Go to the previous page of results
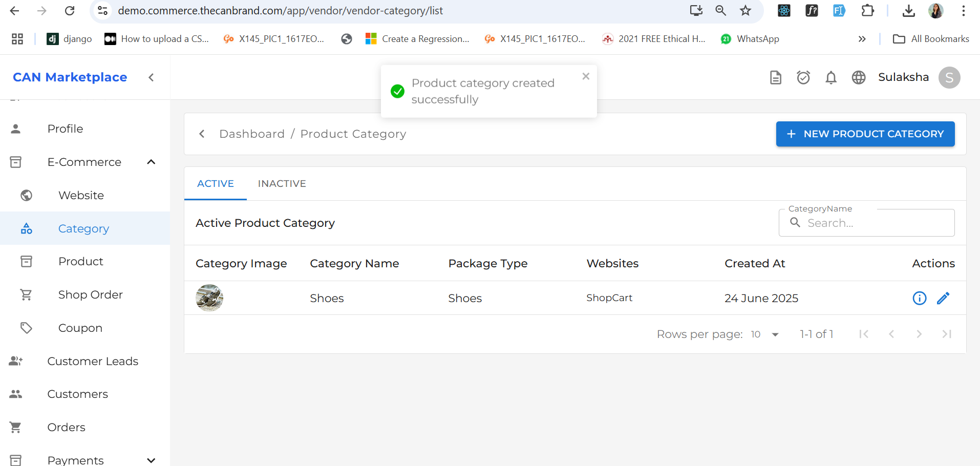 [x=891, y=334]
